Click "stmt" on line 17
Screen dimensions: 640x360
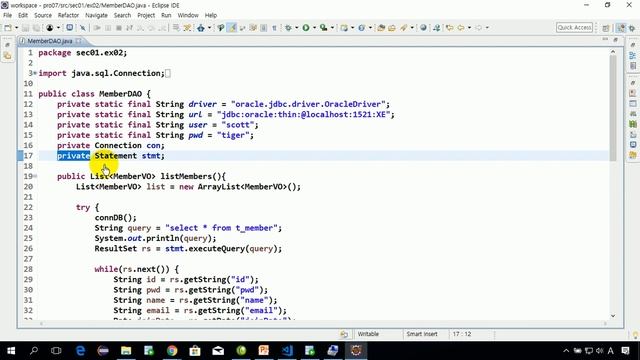[151, 156]
